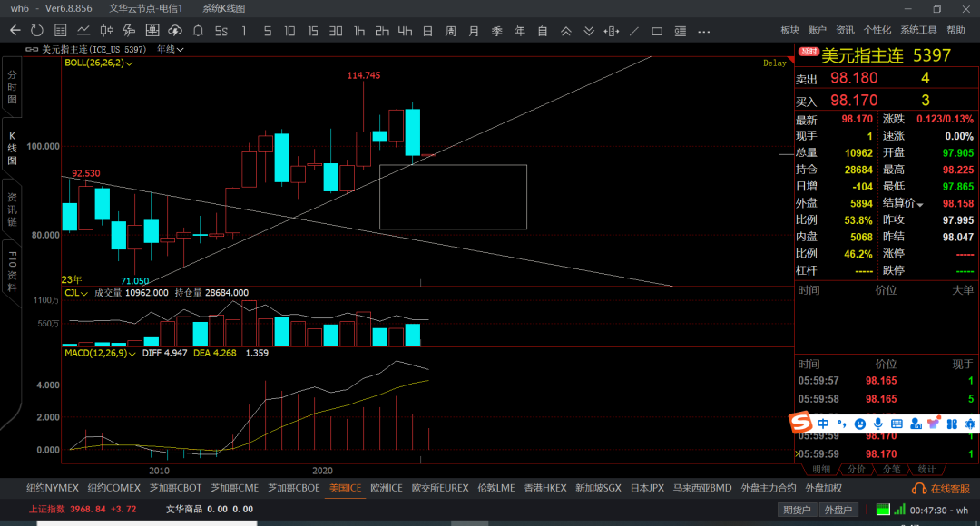
Task: Click the Sogou microphone voice input icon
Action: [x=878, y=424]
